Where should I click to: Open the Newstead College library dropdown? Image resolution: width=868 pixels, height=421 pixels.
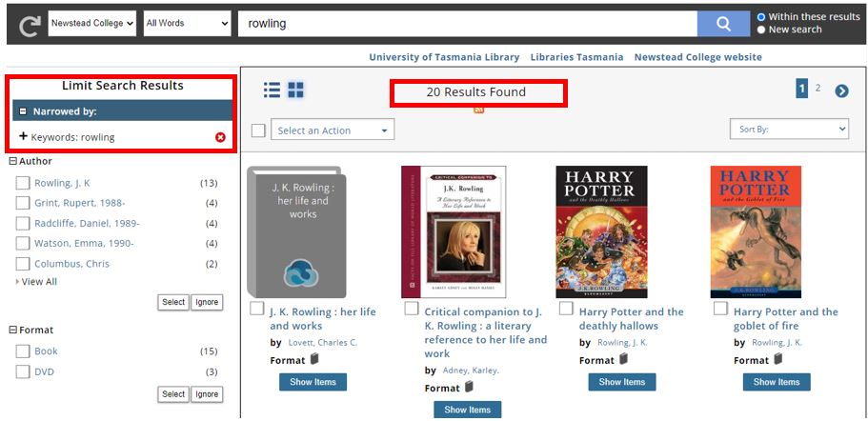(x=91, y=24)
